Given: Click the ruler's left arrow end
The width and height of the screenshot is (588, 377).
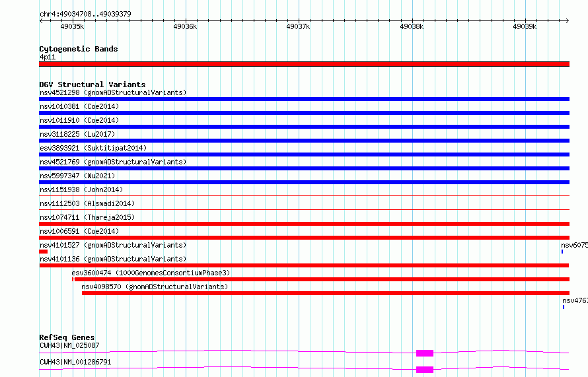Looking at the screenshot, I should (x=41, y=20).
